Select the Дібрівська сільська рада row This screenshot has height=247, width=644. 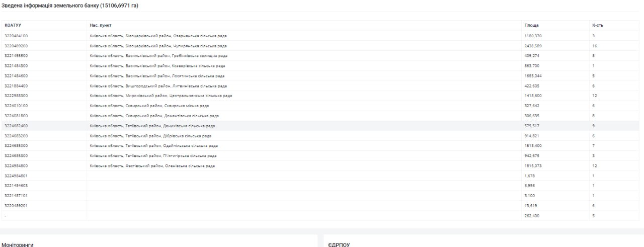tap(321, 136)
